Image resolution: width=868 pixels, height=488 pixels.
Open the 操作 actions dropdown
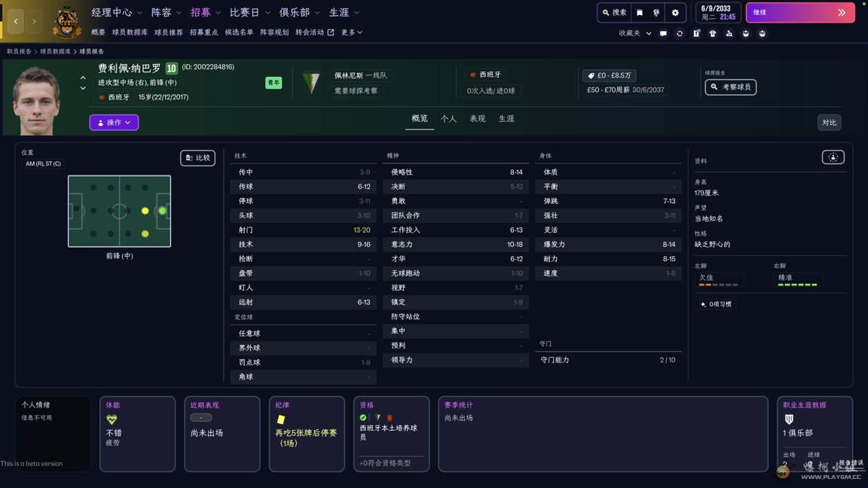click(114, 122)
